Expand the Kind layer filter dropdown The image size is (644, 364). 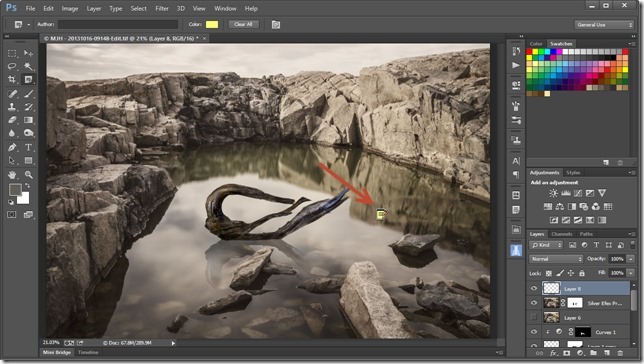546,245
